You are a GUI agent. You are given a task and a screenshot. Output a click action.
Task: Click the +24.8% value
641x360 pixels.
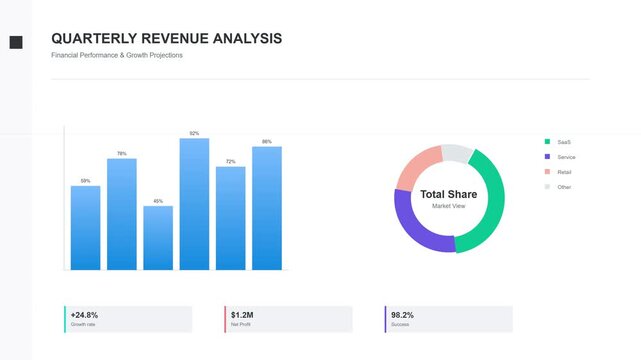(x=84, y=315)
